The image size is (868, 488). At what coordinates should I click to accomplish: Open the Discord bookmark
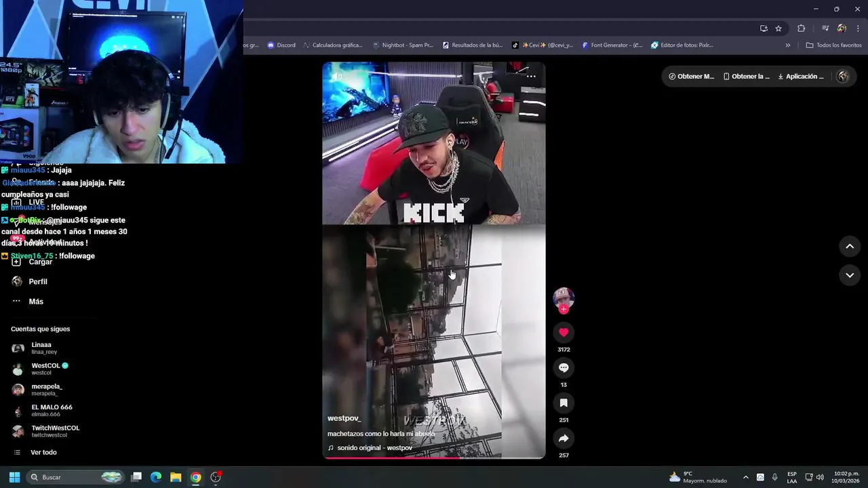(x=281, y=45)
